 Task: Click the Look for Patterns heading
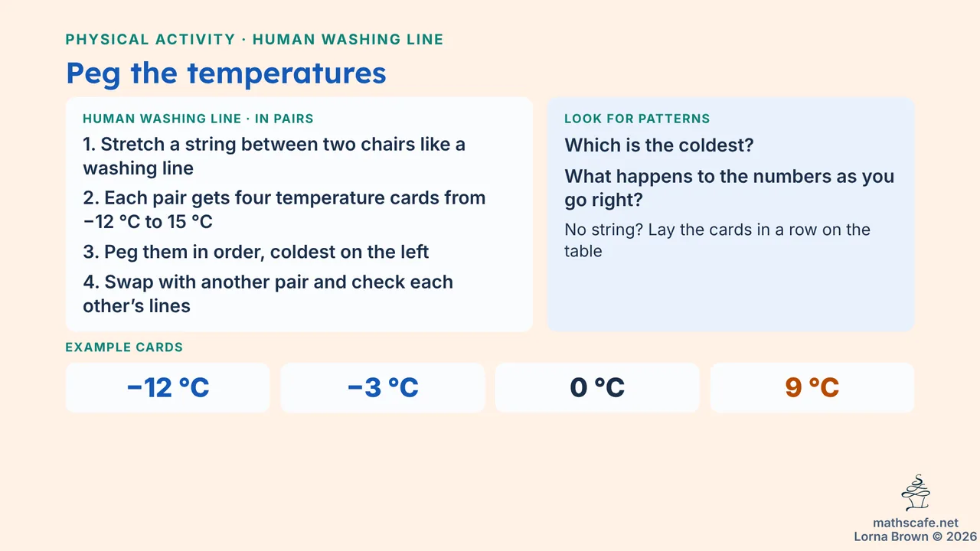point(637,119)
